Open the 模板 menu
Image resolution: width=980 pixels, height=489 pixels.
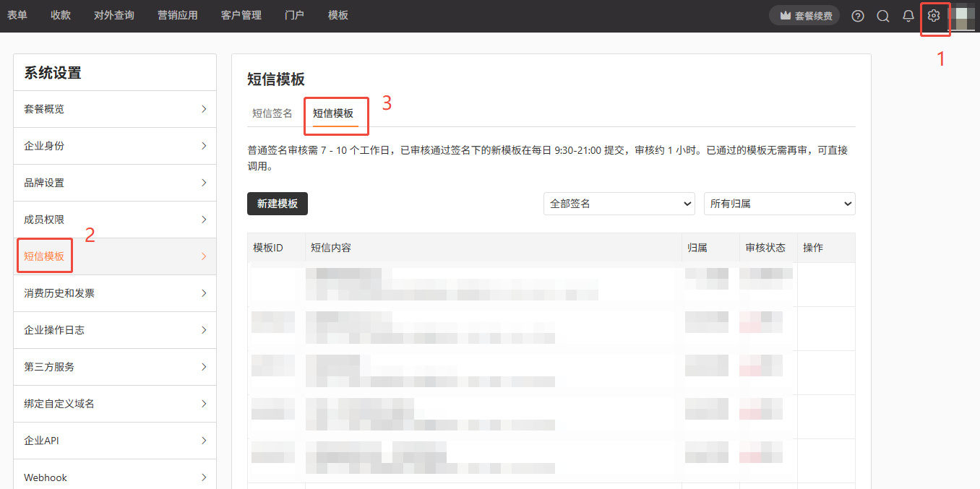pos(338,14)
